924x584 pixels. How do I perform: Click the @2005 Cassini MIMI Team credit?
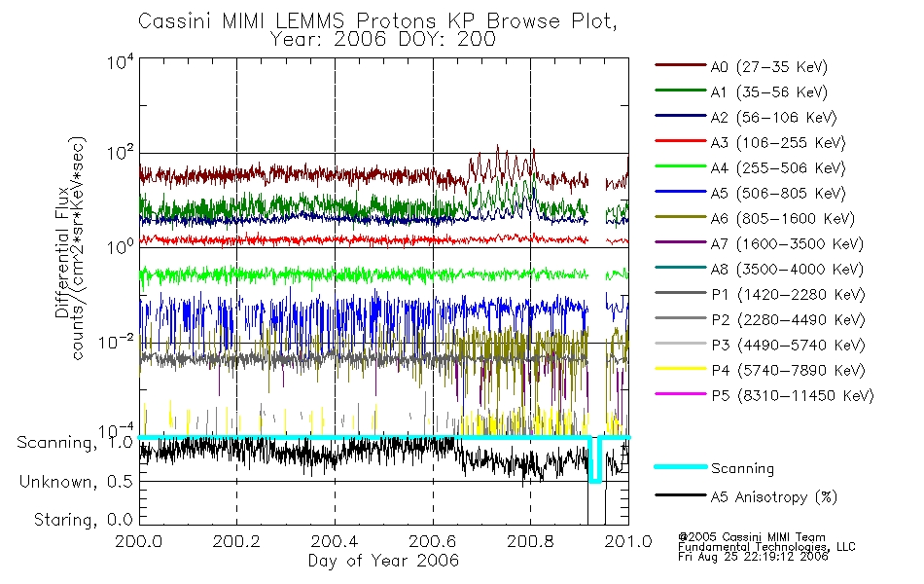point(752,537)
